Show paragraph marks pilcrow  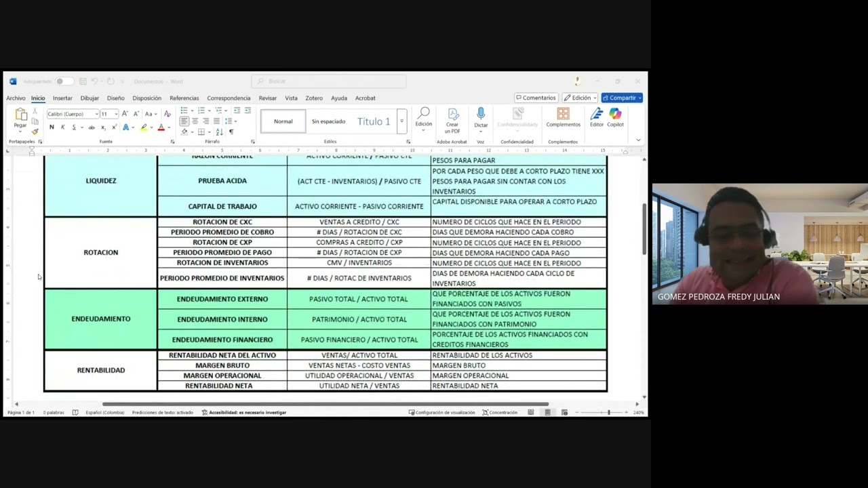pos(231,131)
